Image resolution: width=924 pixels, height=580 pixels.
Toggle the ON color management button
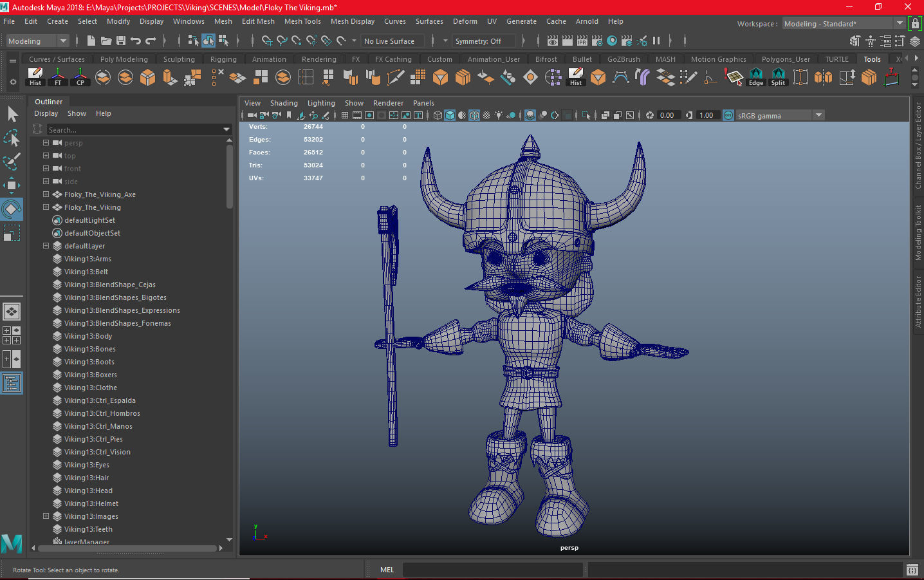[x=728, y=115]
